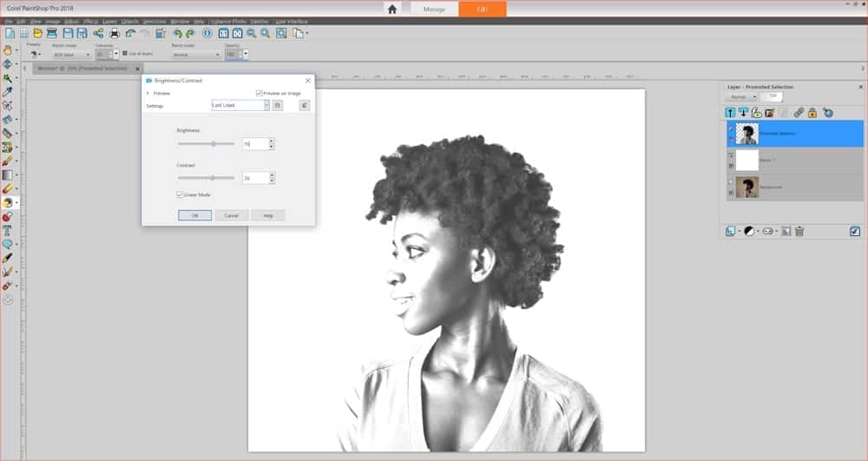868x461 pixels.
Task: Click the Print icon in toolbar
Action: click(x=114, y=33)
